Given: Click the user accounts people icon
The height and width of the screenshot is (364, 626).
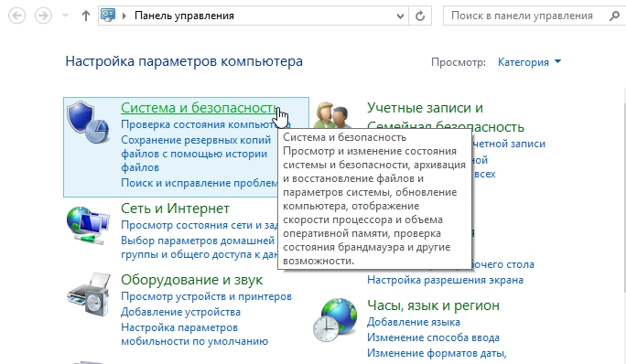Looking at the screenshot, I should (x=332, y=114).
